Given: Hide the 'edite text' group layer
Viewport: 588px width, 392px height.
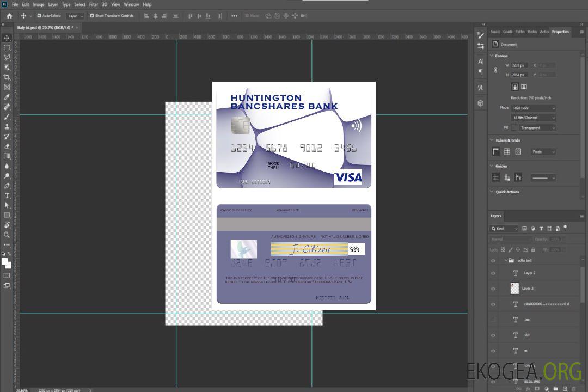Looking at the screenshot, I should (x=493, y=261).
